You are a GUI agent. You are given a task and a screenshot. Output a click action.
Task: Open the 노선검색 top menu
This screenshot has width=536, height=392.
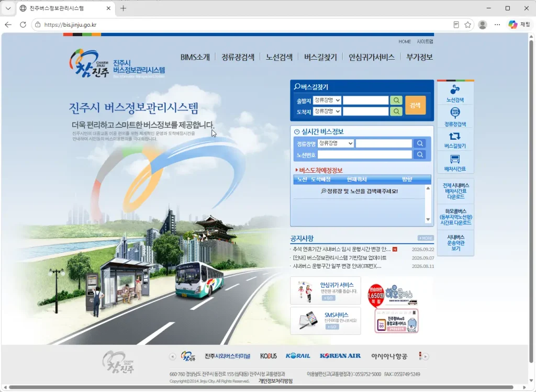[x=280, y=57]
